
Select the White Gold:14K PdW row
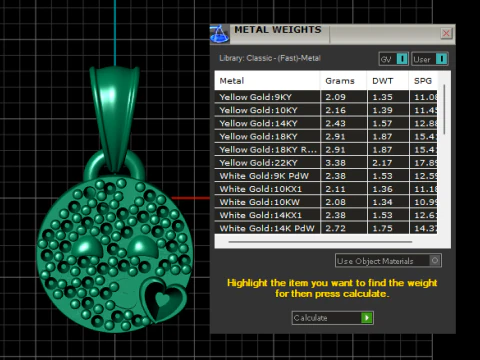pos(326,228)
